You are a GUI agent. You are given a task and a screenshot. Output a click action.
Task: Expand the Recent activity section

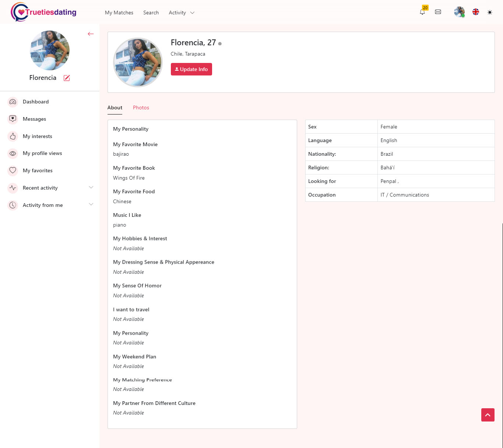click(x=91, y=187)
